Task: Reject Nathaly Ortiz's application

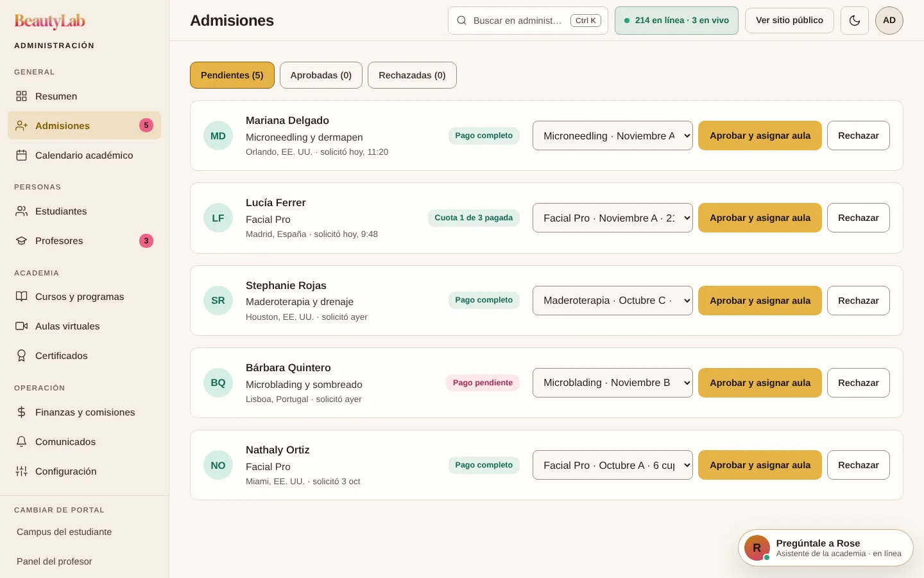Action: (859, 465)
